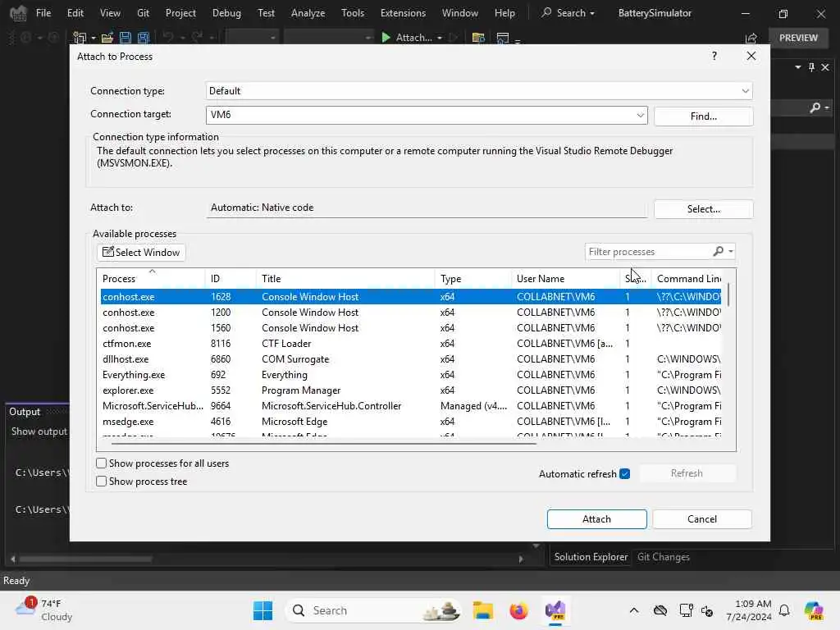
Task: Open the notifications bell
Action: tap(784, 610)
